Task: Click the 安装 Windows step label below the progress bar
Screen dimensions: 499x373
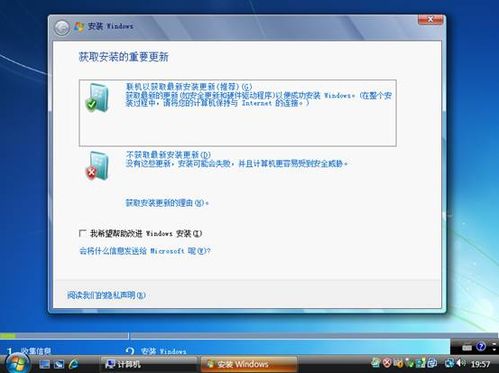Action: [163, 351]
